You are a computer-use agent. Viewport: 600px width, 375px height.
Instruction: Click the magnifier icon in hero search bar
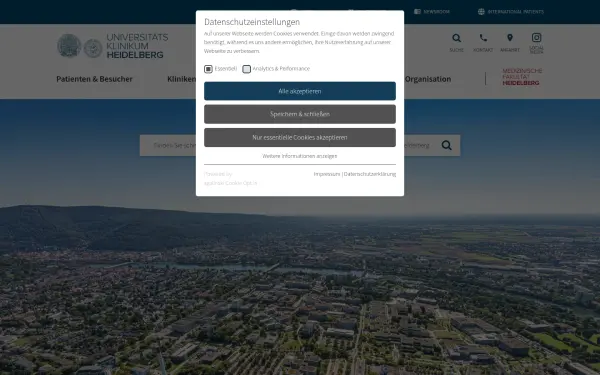click(x=447, y=145)
